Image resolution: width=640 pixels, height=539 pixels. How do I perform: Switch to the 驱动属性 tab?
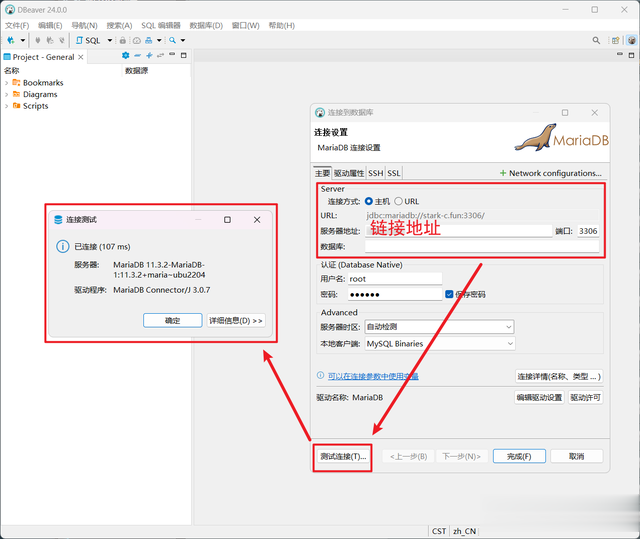pos(349,173)
